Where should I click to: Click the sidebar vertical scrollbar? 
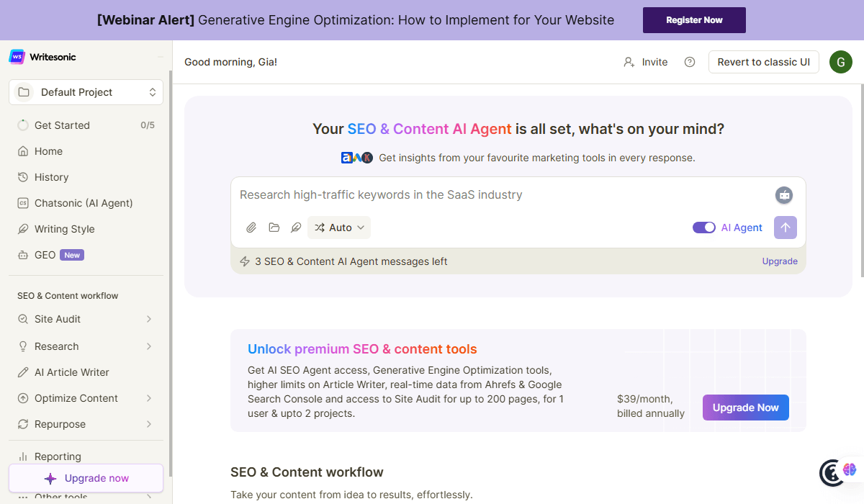tap(171, 274)
